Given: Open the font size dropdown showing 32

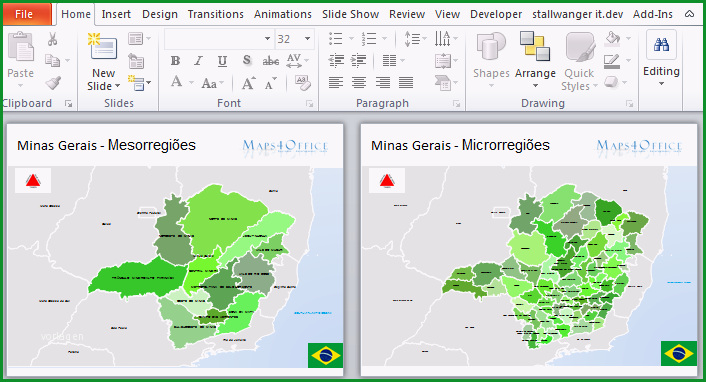Looking at the screenshot, I should [x=308, y=39].
